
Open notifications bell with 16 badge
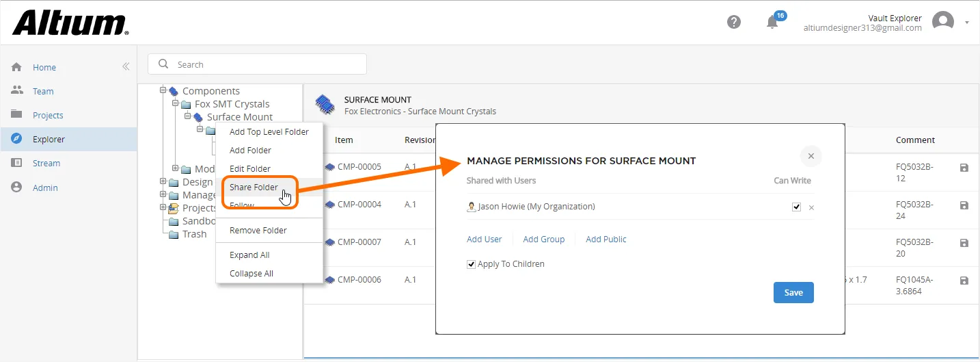[x=774, y=21]
